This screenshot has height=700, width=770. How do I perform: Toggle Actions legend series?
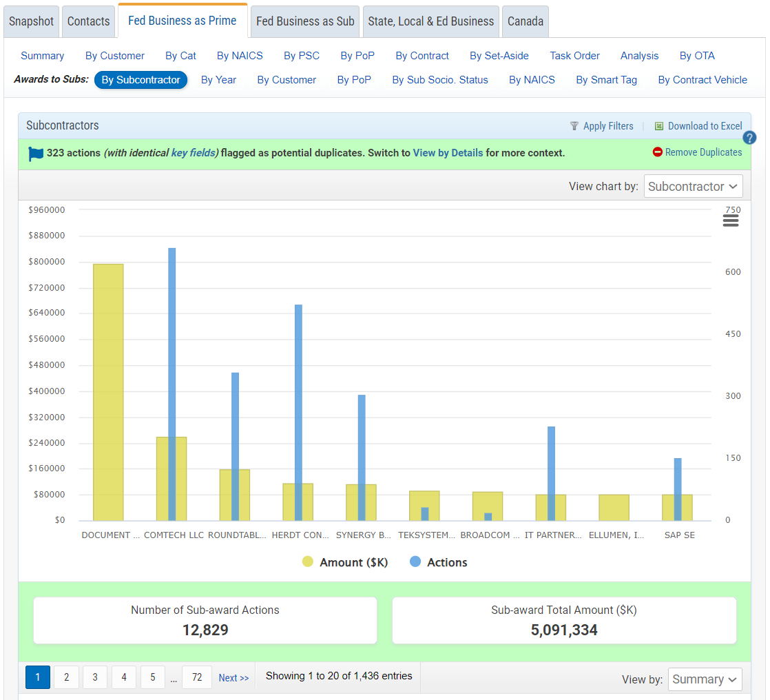pos(438,562)
